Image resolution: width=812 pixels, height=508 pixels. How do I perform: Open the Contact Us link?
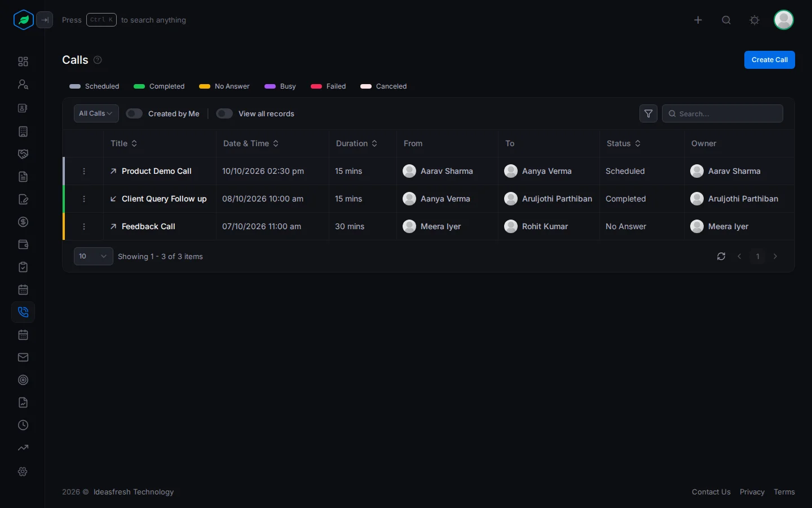[711, 492]
